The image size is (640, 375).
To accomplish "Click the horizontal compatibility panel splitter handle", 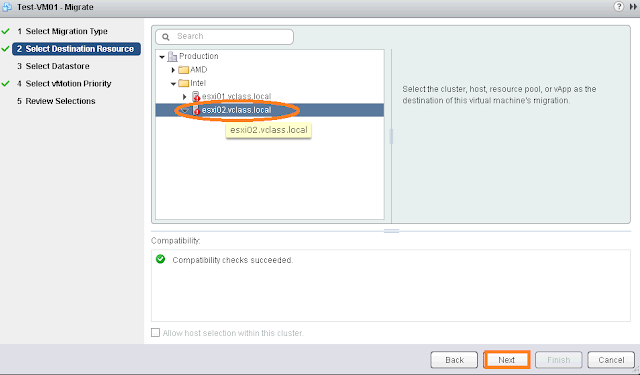I will point(391,231).
